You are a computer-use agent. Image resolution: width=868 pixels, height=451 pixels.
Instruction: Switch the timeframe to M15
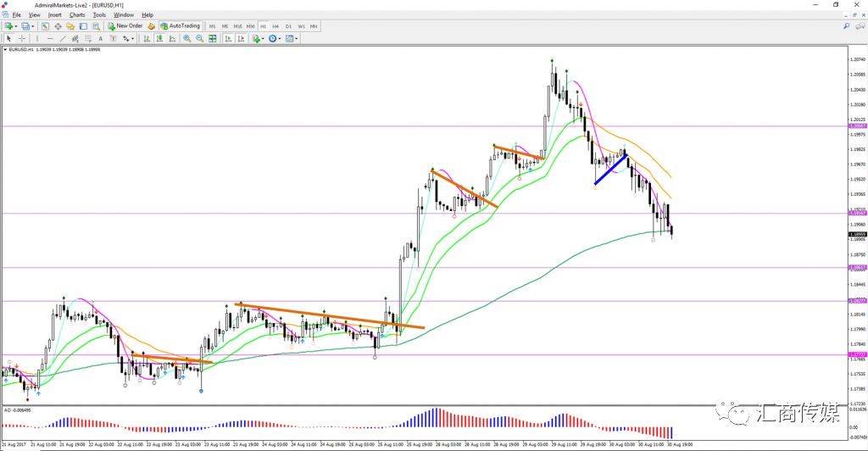[237, 26]
